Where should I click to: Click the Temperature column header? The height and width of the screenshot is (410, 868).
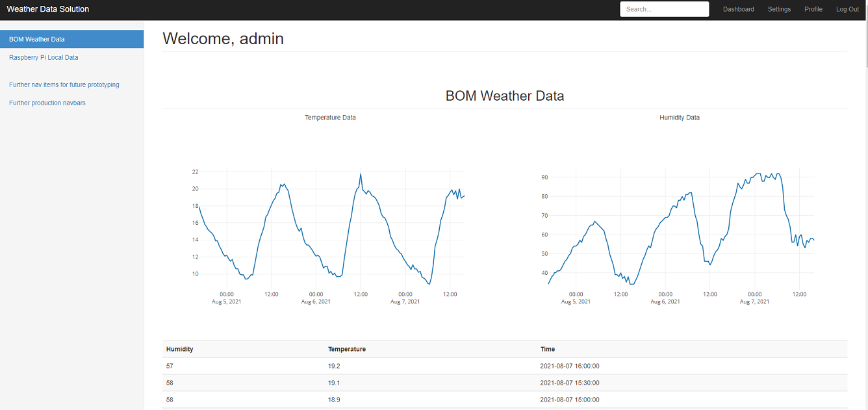point(346,349)
